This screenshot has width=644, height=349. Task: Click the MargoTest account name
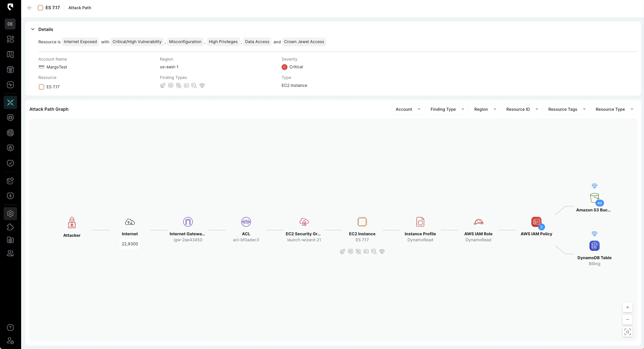pyautogui.click(x=57, y=67)
